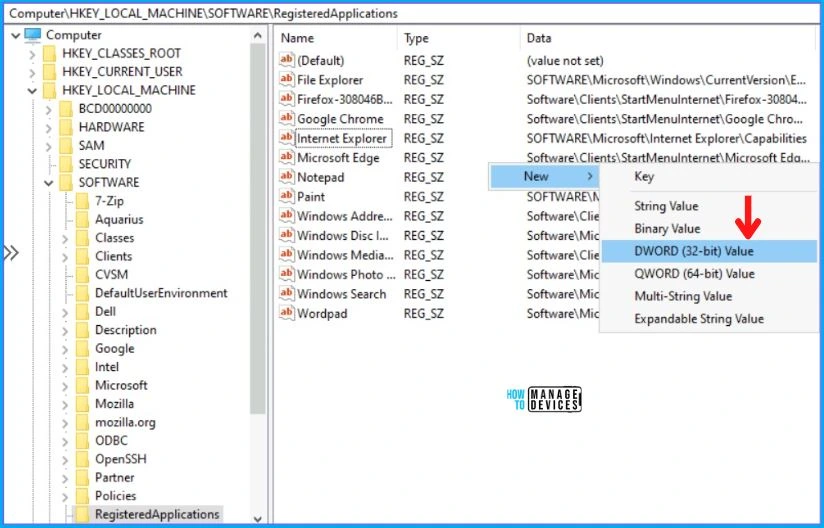
Task: Click the DefaultUserEnvironment folder icon
Action: [83, 293]
